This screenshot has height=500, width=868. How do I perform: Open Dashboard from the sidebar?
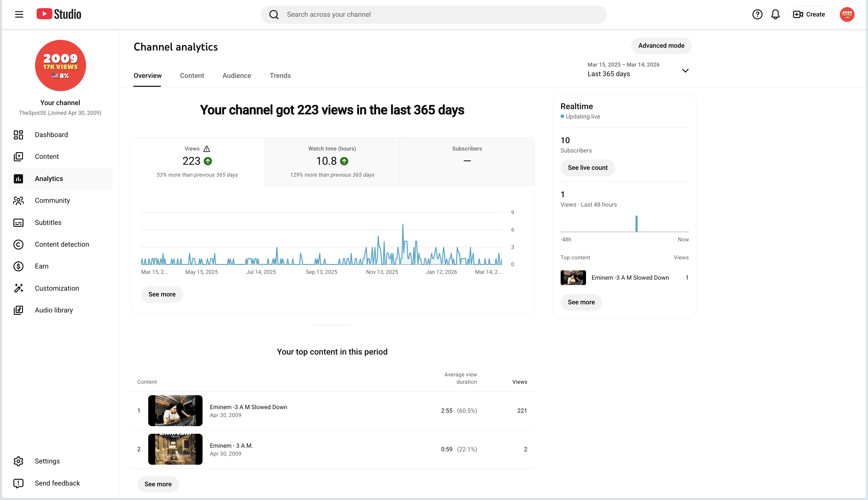pos(60,135)
